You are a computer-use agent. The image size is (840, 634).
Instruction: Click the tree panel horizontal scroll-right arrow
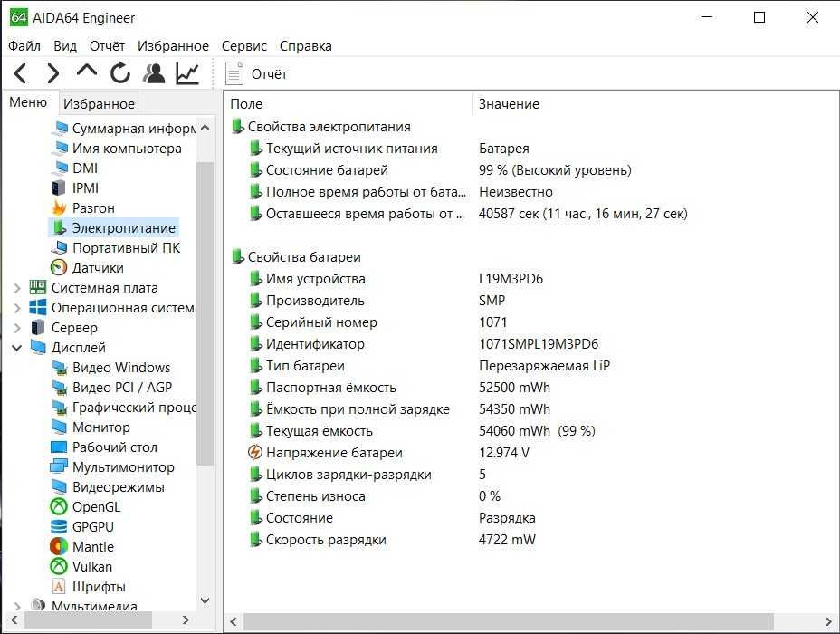coord(186,620)
